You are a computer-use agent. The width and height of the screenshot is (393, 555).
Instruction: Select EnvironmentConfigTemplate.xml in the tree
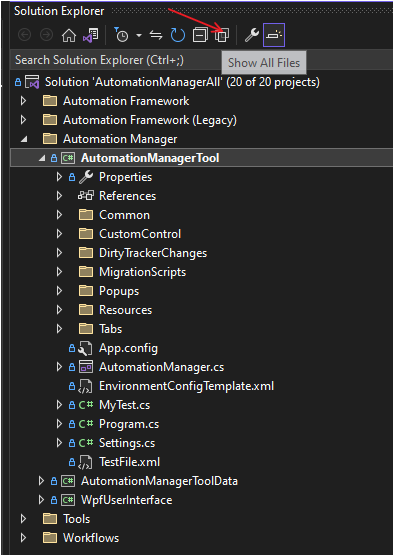click(186, 386)
